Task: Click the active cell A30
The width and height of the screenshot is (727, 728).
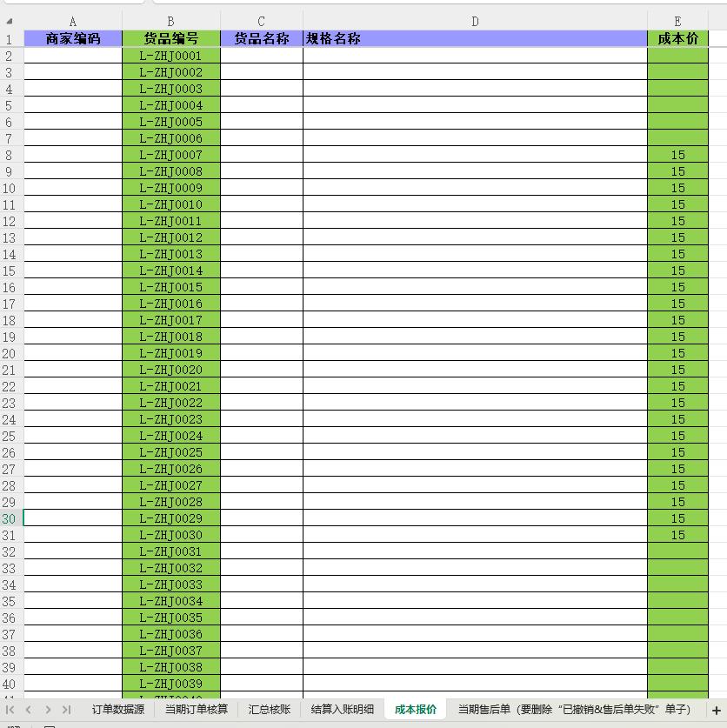Action: point(73,518)
